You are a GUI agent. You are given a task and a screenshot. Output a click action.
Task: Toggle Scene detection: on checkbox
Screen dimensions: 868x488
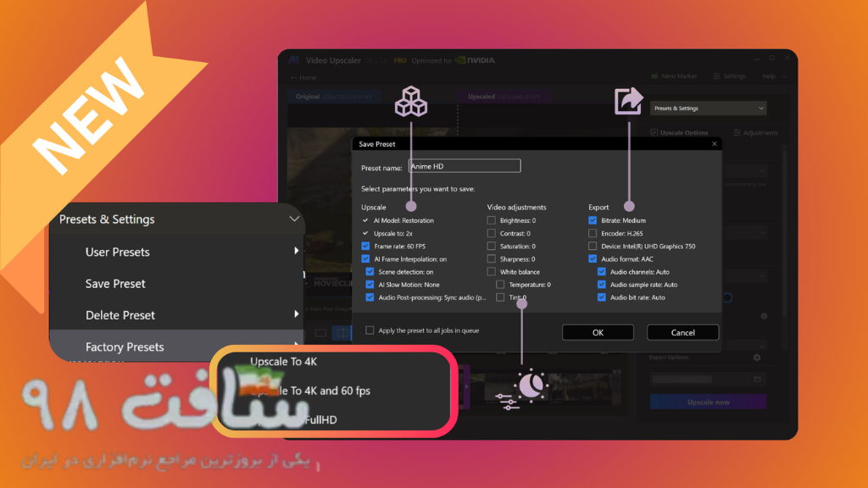[370, 272]
